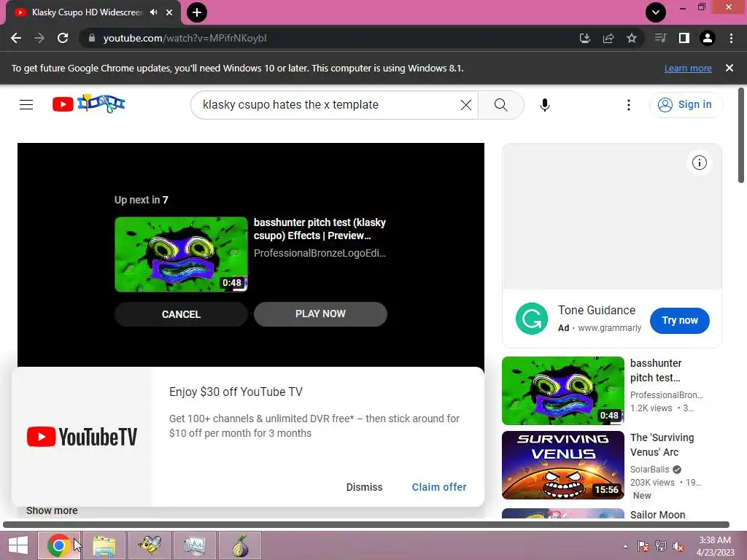
Task: Open SolarBalls channel name
Action: (649, 470)
